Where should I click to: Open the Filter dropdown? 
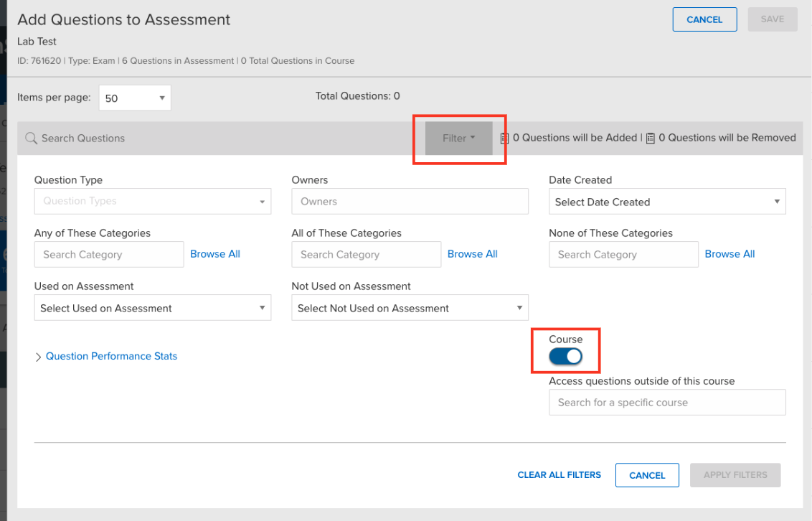tap(459, 137)
